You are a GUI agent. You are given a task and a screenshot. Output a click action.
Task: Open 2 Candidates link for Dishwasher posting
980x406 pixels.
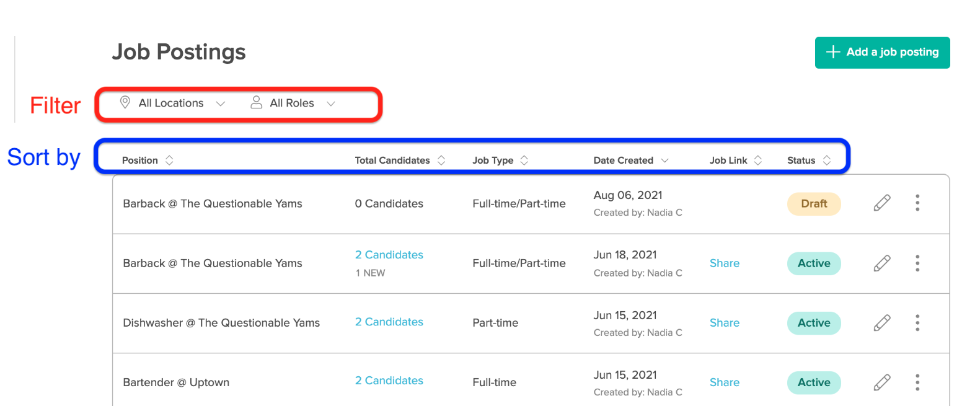point(389,322)
